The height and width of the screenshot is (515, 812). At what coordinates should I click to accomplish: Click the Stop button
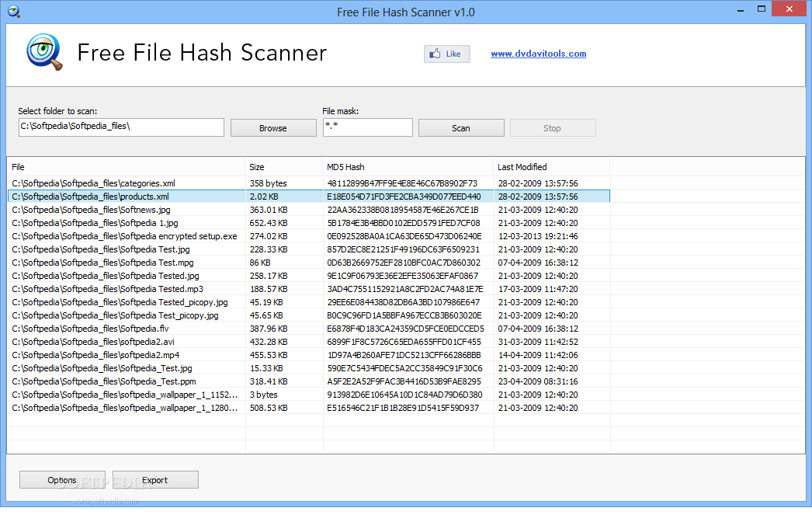(x=552, y=128)
